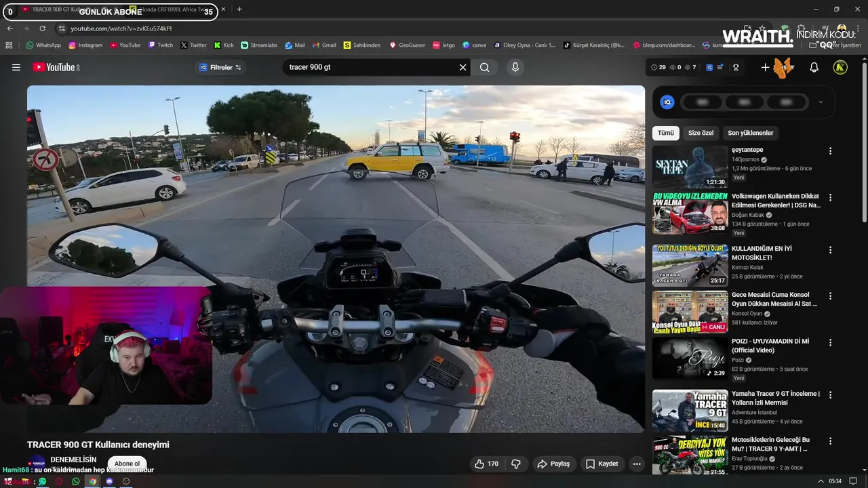Open the YouTube guide hamburger menu
The width and height of the screenshot is (868, 488).
coord(16,67)
